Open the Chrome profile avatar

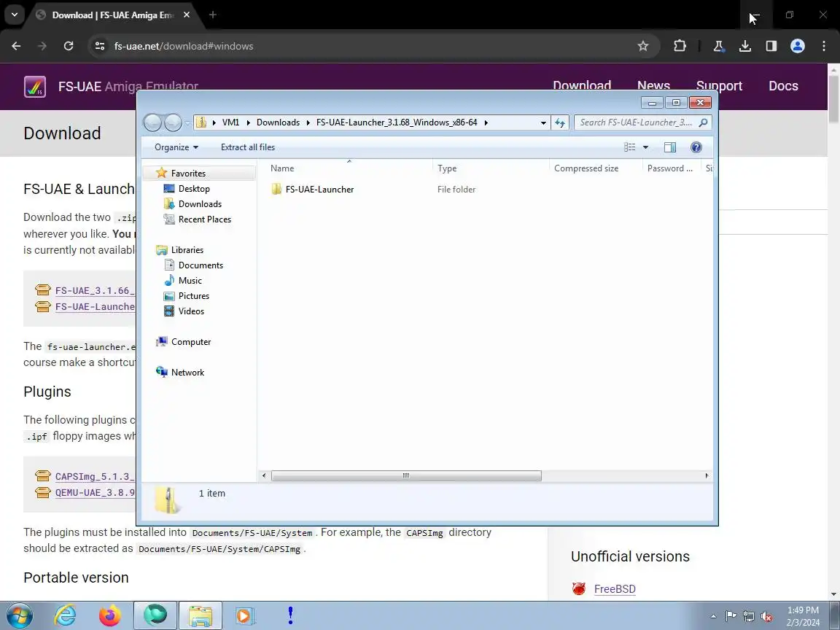tap(798, 46)
